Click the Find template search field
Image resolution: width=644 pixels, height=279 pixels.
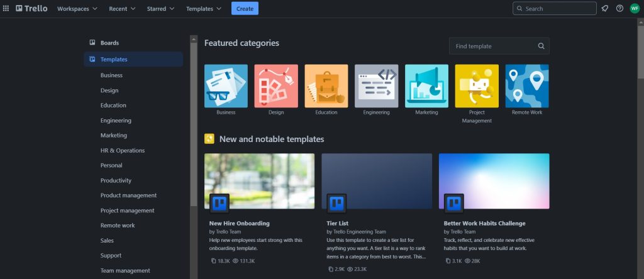pyautogui.click(x=493, y=46)
